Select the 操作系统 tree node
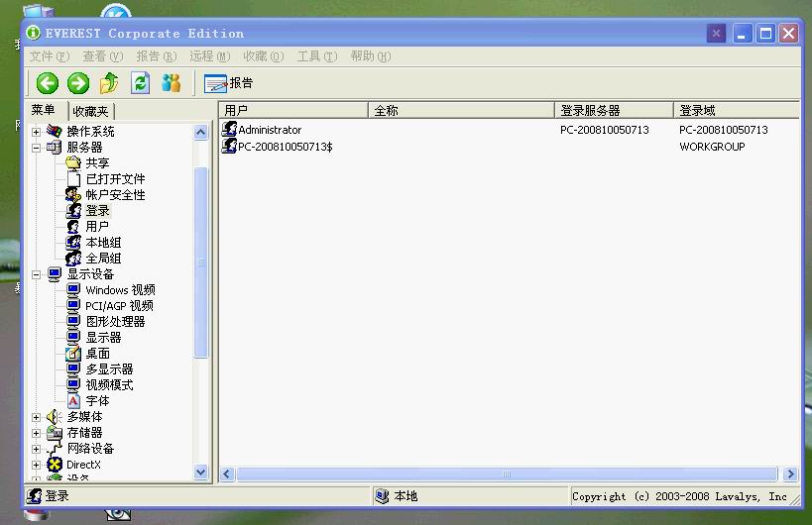This screenshot has width=812, height=525. click(90, 132)
